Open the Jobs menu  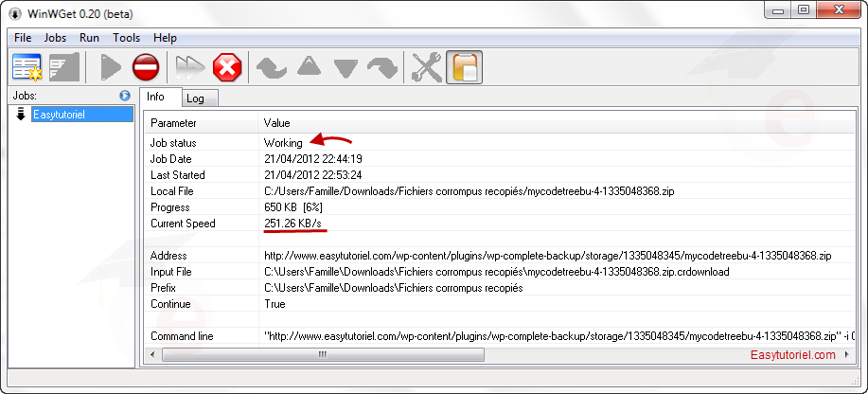click(x=55, y=38)
